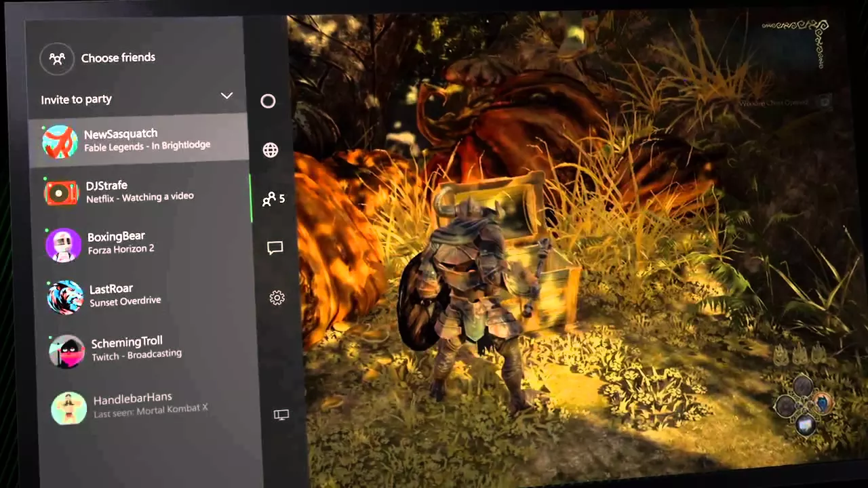Click the monitor snap icon in sidebar
The width and height of the screenshot is (868, 488).
281,415
